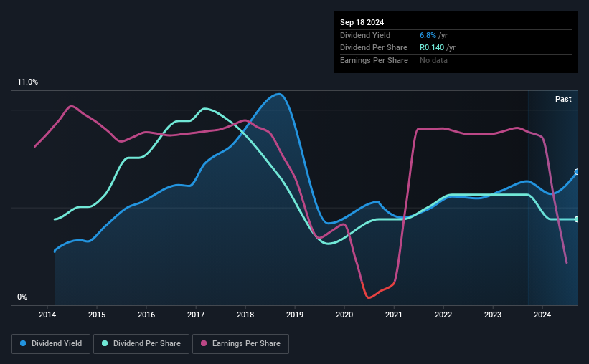Click the 2018 x-axis label
Screen dimensions: 589x364
(x=245, y=315)
